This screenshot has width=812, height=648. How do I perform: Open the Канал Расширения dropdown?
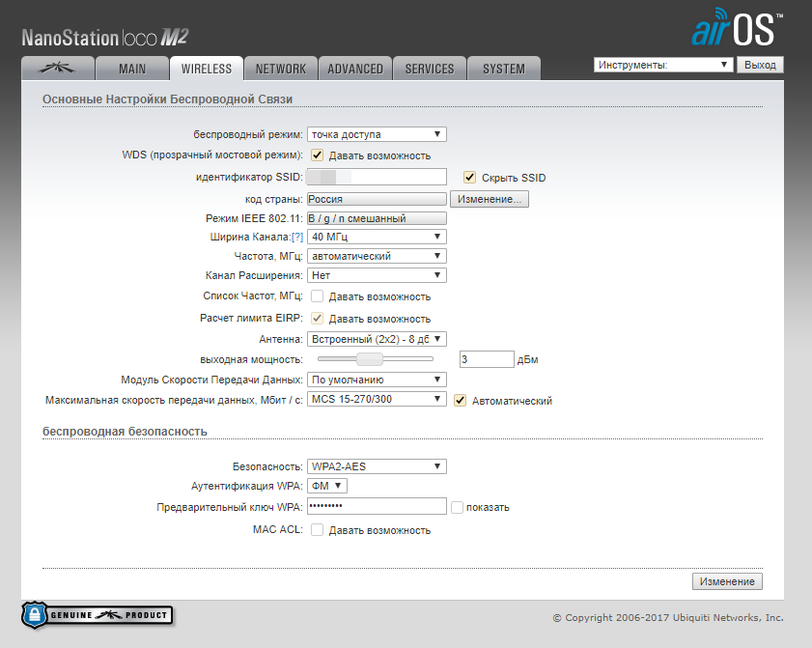(377, 275)
